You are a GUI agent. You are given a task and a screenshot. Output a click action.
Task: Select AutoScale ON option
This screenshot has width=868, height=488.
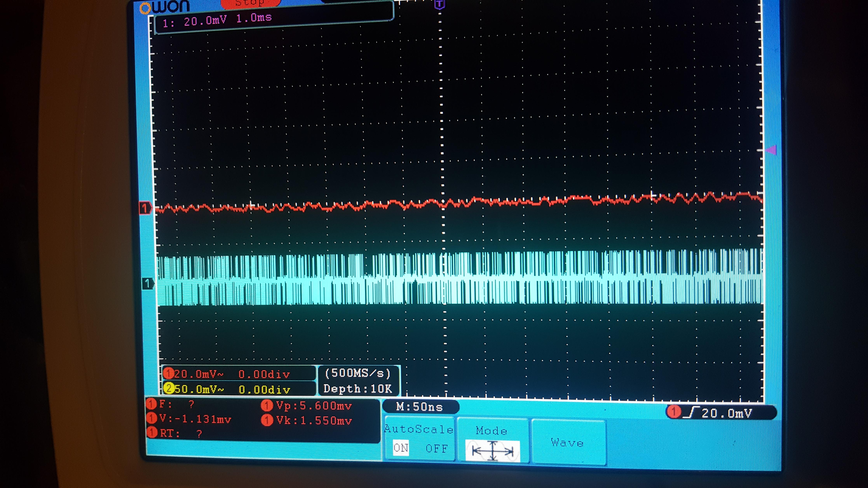click(x=401, y=448)
